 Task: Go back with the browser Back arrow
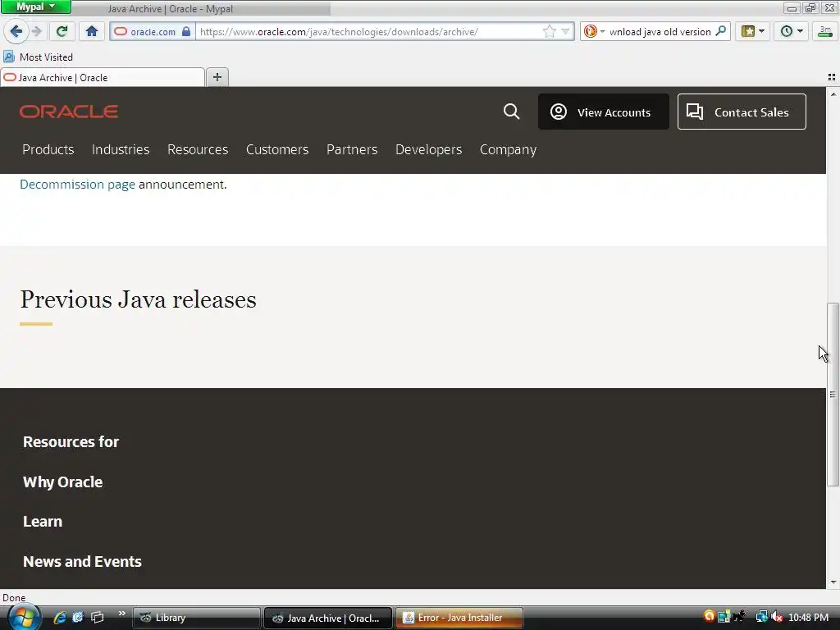(x=16, y=32)
